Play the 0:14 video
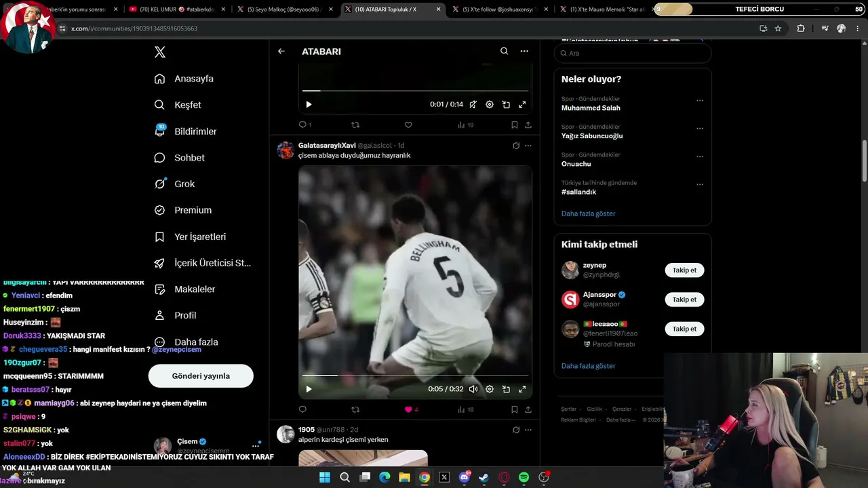The width and height of the screenshot is (868, 488). 309,104
